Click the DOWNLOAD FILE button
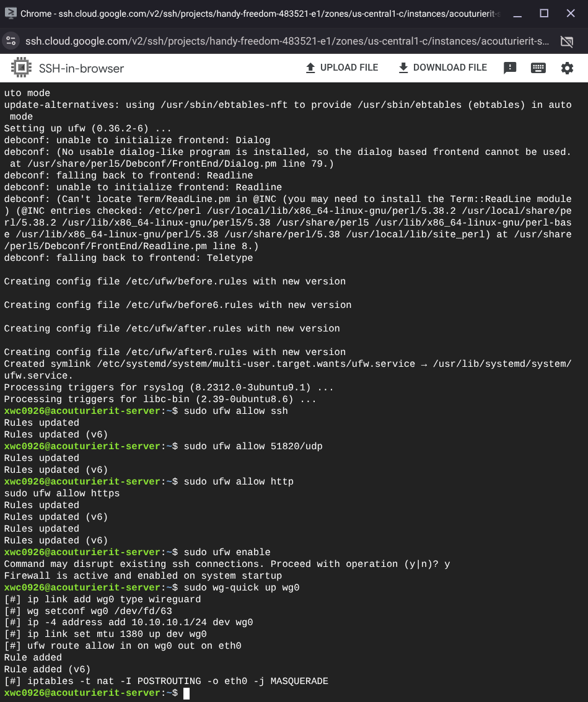588x702 pixels. coord(442,68)
